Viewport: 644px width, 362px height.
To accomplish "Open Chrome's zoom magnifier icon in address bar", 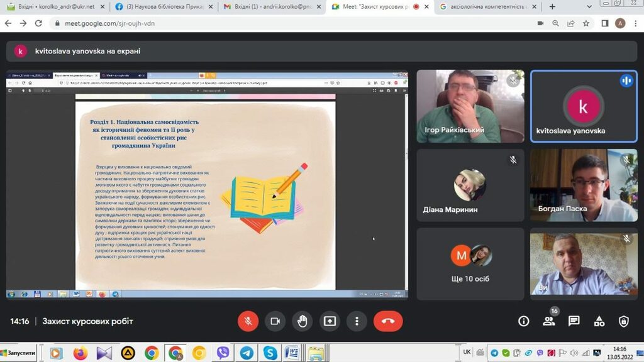I will click(555, 23).
